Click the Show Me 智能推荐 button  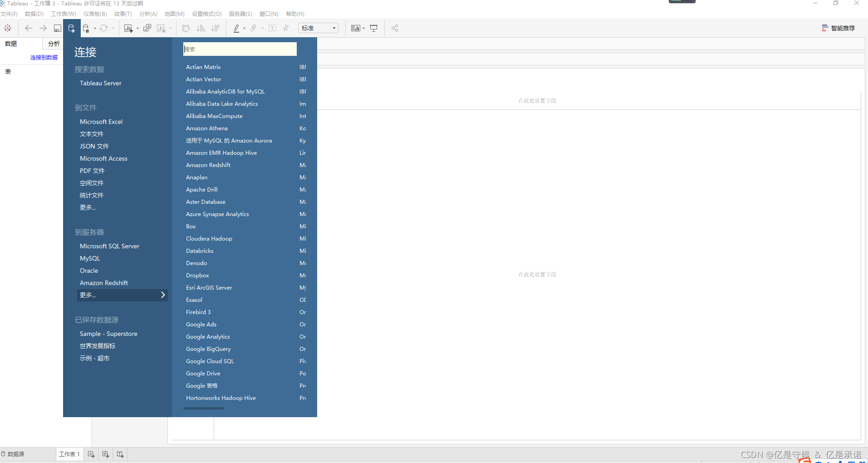pos(839,28)
